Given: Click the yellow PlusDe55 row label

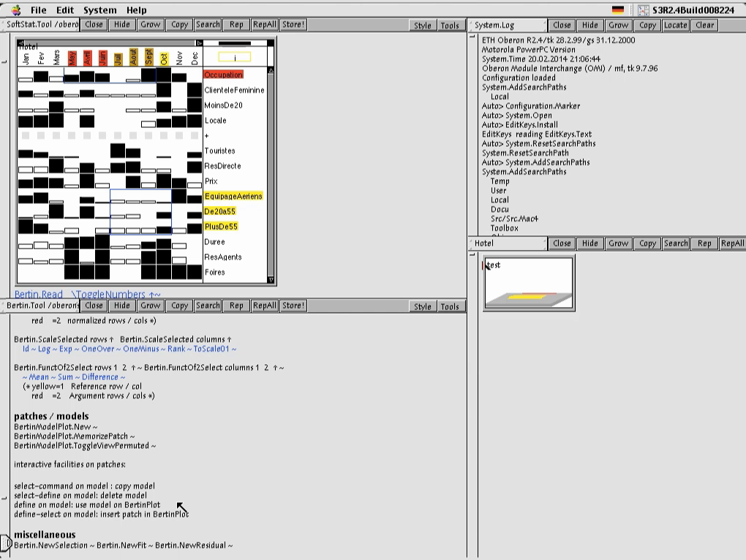Looking at the screenshot, I should (221, 227).
